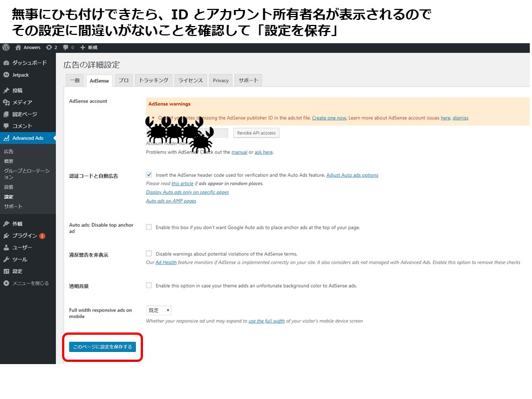532x399 pixels.
Task: Follow the Create one now link
Action: (x=329, y=118)
